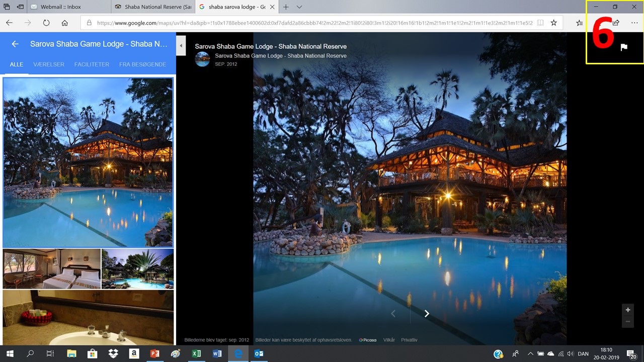Screen dimensions: 644x362
Task: Zoom in on the photo
Action: coord(627,309)
